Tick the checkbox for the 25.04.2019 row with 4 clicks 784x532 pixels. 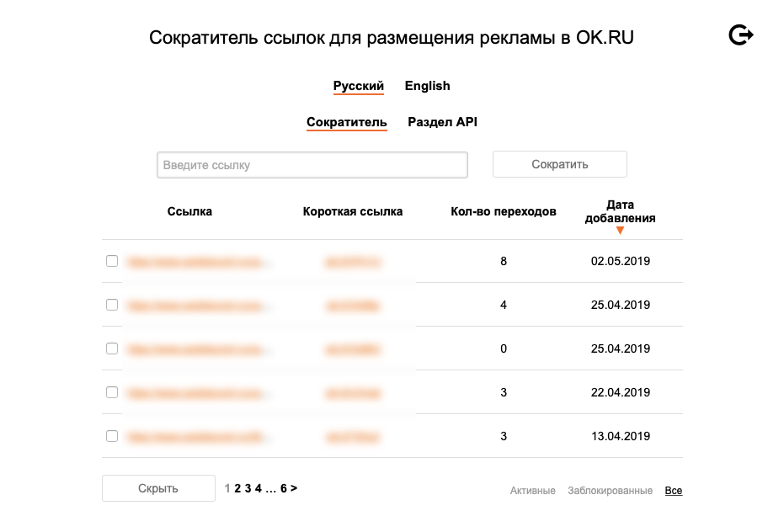tap(112, 305)
